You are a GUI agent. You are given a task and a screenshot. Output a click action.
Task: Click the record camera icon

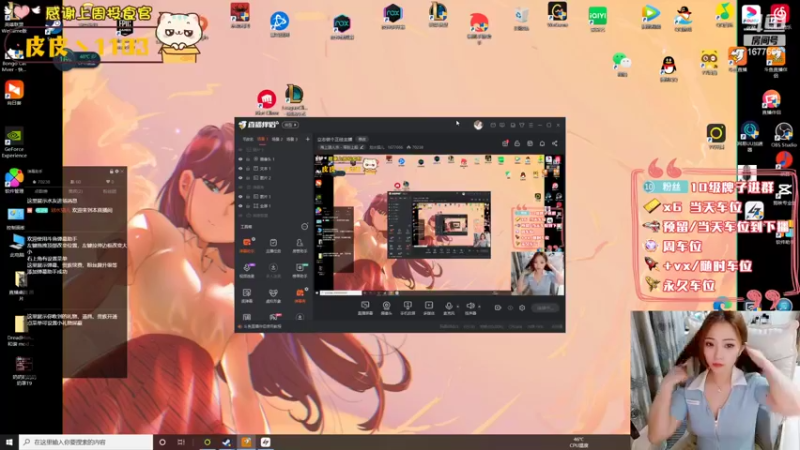(x=498, y=308)
